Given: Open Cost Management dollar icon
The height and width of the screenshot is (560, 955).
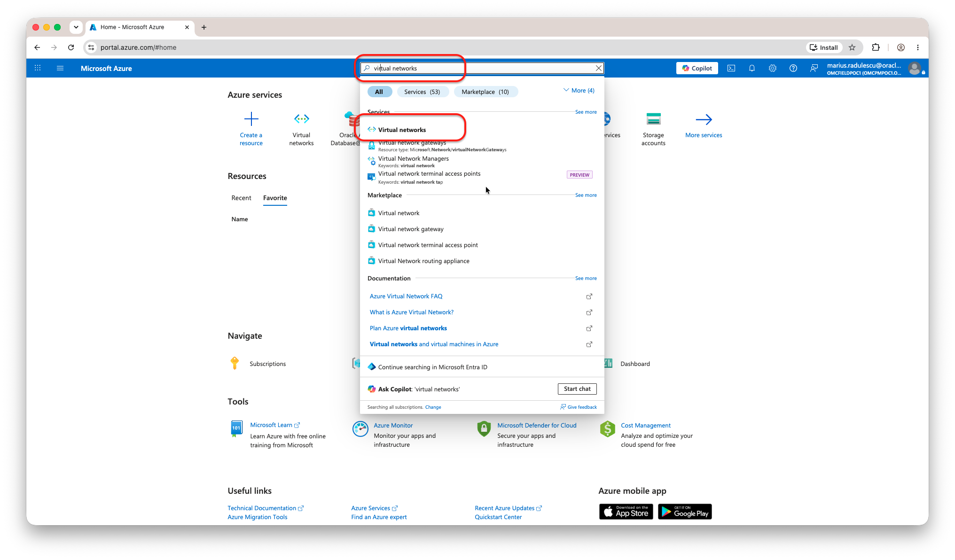Looking at the screenshot, I should click(x=607, y=428).
